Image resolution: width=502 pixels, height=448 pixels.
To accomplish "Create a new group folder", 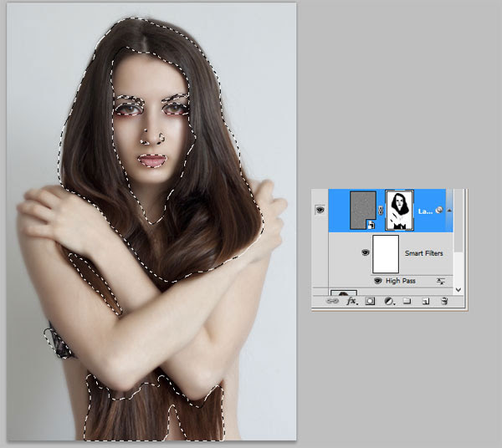I will pyautogui.click(x=407, y=301).
